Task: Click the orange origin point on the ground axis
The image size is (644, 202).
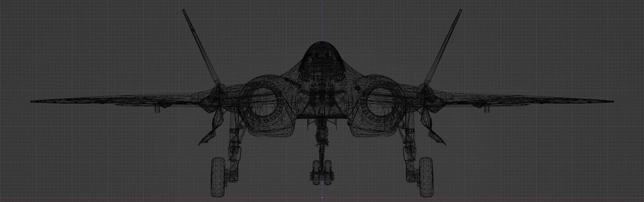Action: pos(322,198)
